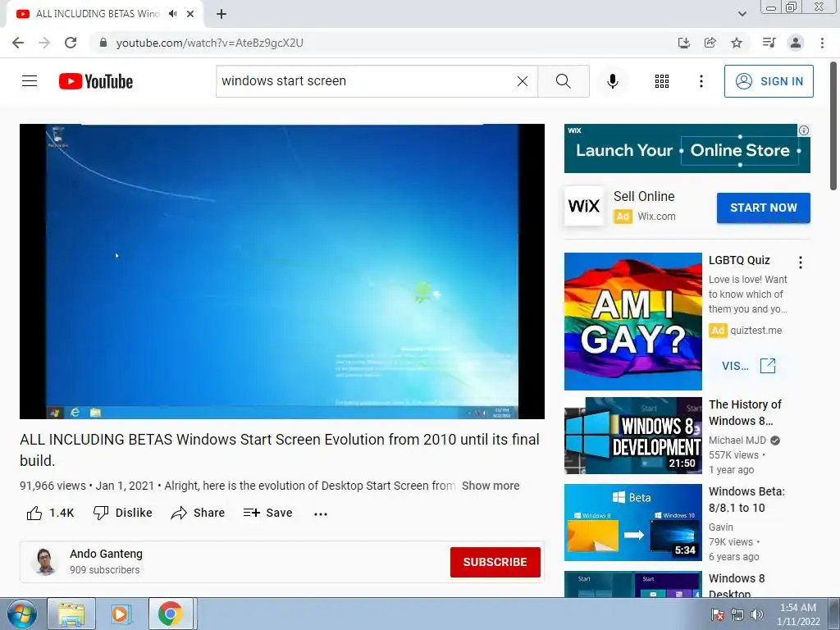Image resolution: width=840 pixels, height=630 pixels.
Task: Bookmark this tab with star icon
Action: pos(737,43)
